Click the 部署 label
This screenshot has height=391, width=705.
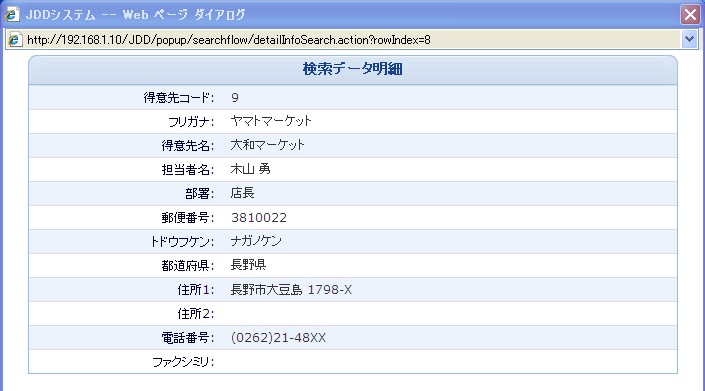pyautogui.click(x=200, y=194)
